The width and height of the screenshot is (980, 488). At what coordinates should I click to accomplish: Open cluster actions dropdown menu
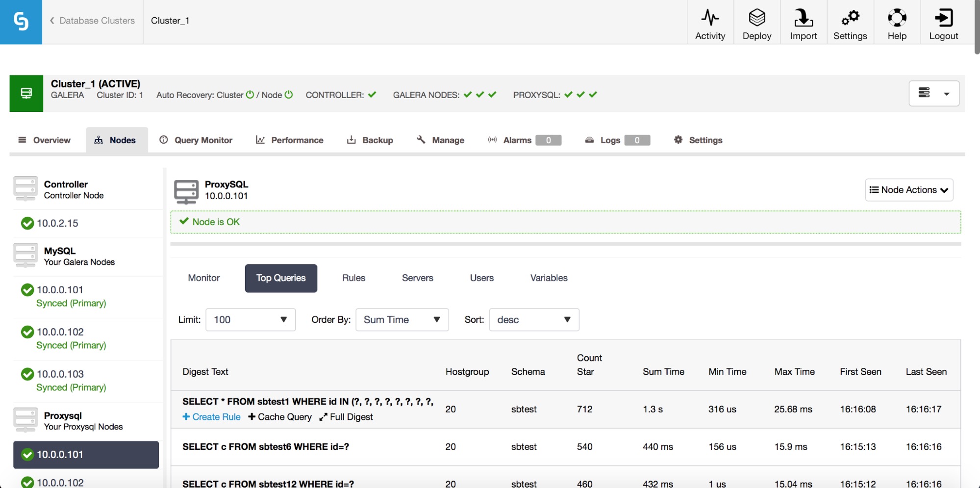[934, 93]
